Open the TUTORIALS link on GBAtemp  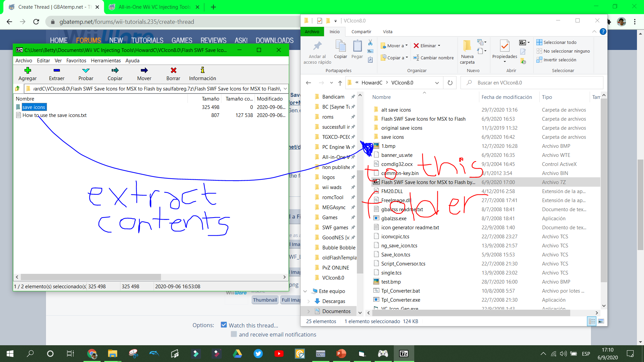pyautogui.click(x=147, y=40)
